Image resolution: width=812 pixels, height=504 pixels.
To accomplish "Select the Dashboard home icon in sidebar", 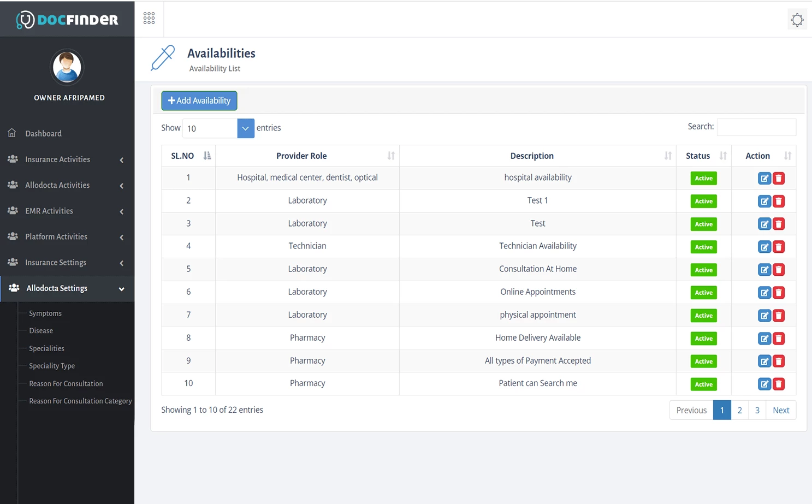I will point(12,133).
